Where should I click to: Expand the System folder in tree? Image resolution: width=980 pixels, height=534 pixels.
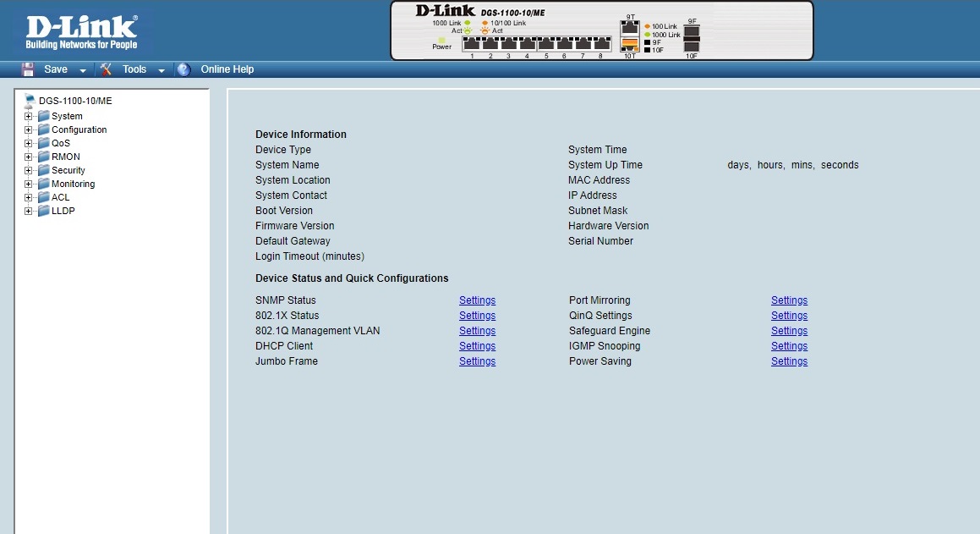click(29, 117)
